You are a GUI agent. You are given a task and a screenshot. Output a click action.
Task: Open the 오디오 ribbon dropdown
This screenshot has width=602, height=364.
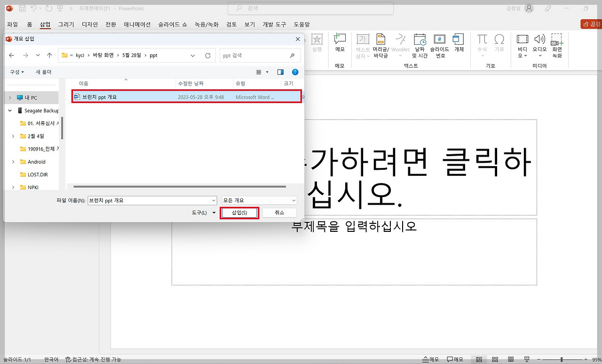coord(539,46)
